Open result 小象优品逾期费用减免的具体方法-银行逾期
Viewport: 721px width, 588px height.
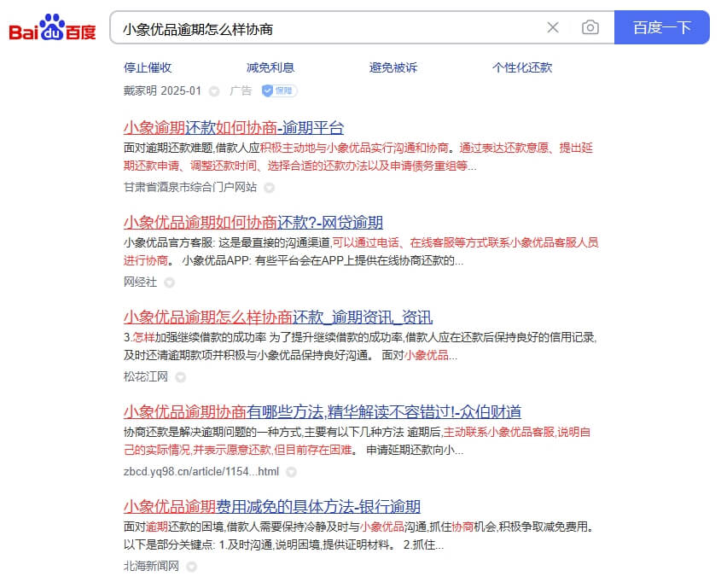[271, 506]
